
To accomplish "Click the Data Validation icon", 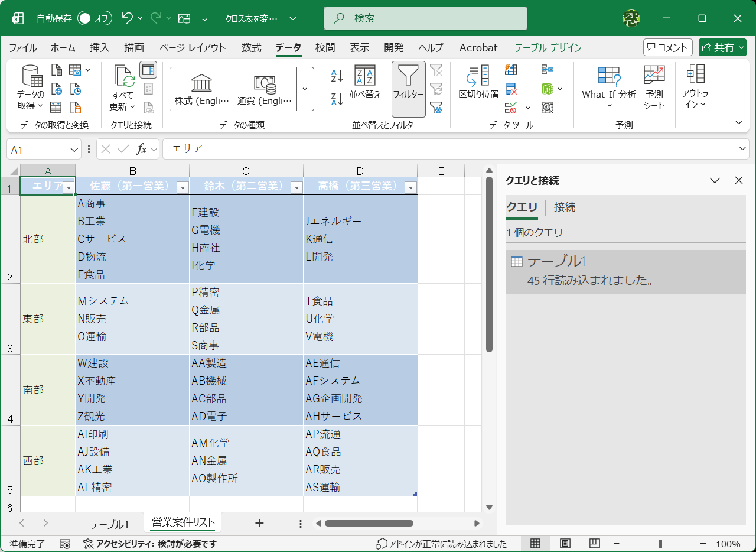I will [x=510, y=107].
